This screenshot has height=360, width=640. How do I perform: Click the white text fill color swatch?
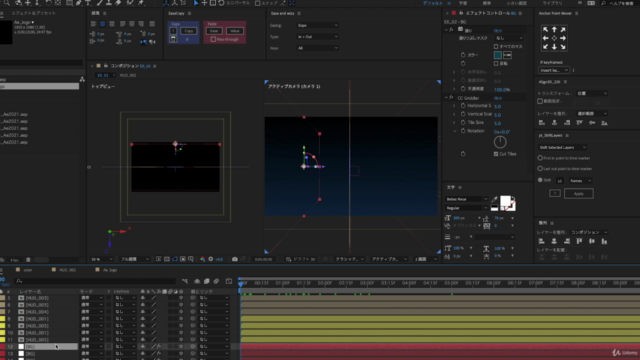(x=505, y=201)
